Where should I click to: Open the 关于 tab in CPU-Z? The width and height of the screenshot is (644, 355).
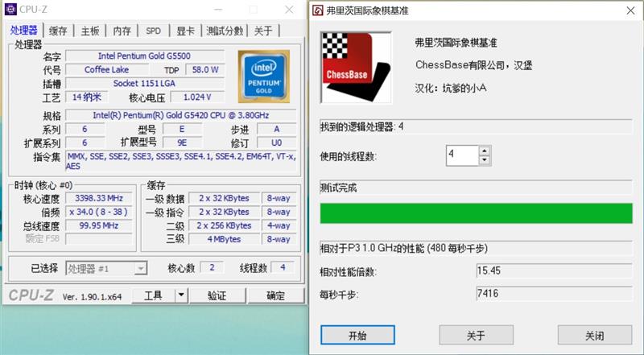[263, 31]
